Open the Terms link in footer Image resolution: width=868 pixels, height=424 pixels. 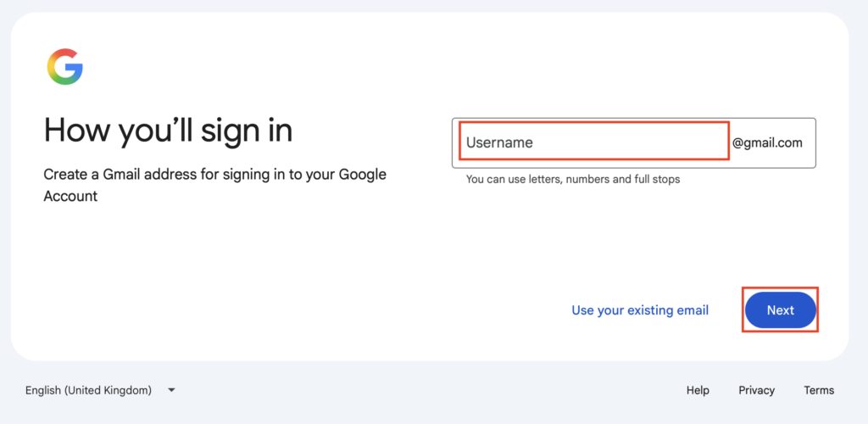[819, 390]
